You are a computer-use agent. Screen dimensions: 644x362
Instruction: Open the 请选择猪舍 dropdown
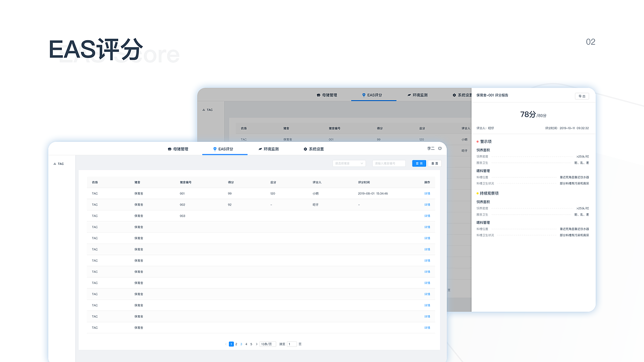pyautogui.click(x=349, y=163)
